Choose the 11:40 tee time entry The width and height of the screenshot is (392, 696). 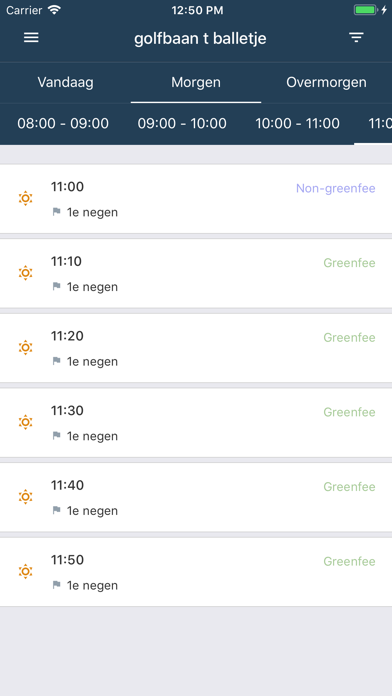pyautogui.click(x=196, y=497)
